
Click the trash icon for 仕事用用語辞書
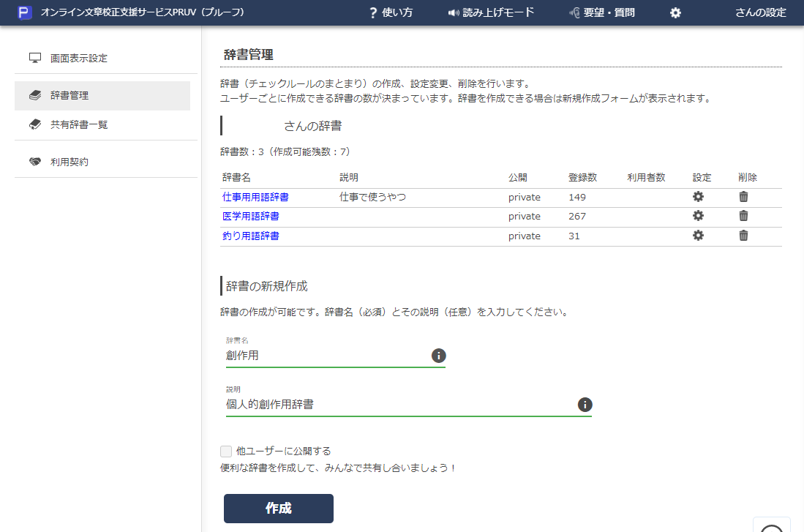point(744,196)
